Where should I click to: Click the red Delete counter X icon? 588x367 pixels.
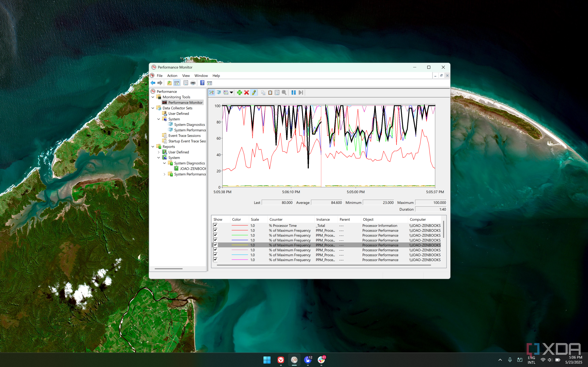[x=246, y=92]
